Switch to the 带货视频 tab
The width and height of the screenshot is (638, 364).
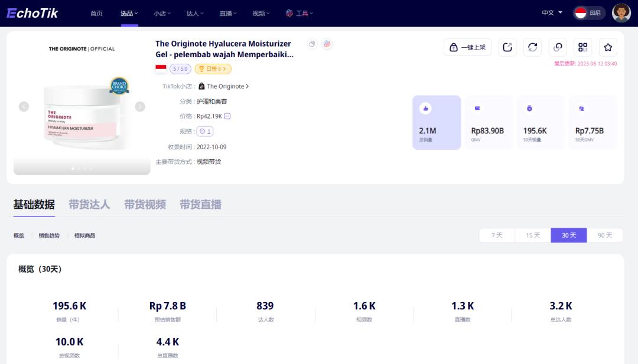[145, 204]
